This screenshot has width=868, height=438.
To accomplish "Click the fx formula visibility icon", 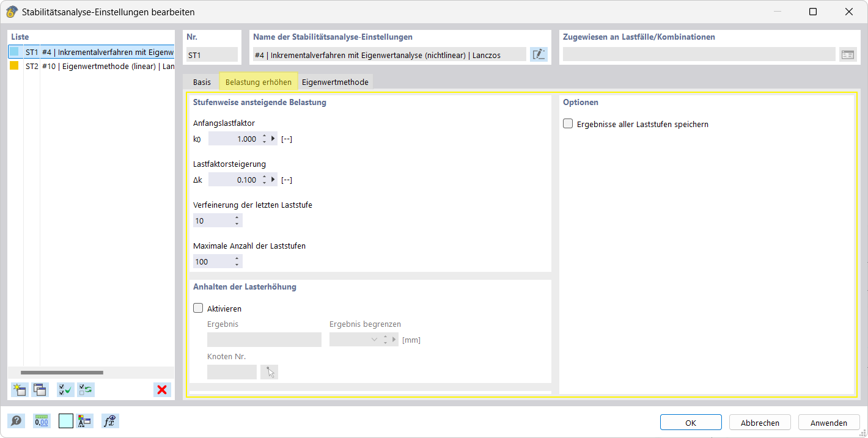I will tap(110, 421).
